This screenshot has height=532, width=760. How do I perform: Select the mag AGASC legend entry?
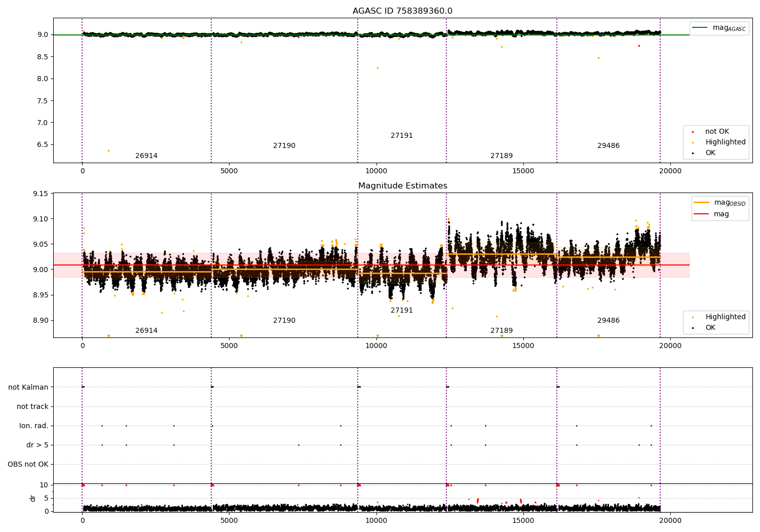[719, 28]
